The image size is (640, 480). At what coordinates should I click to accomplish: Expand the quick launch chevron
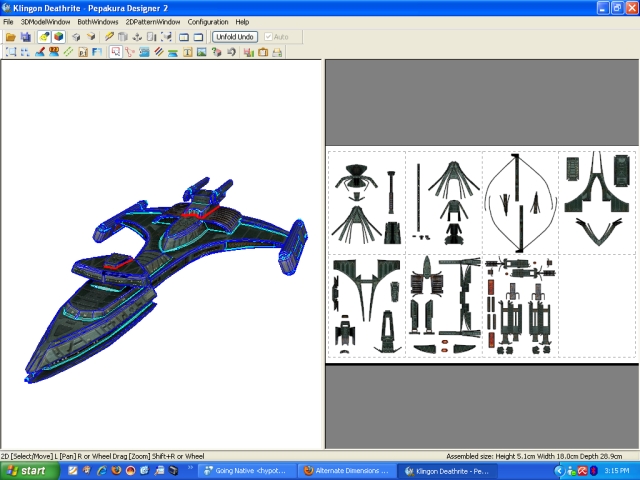[x=190, y=468]
